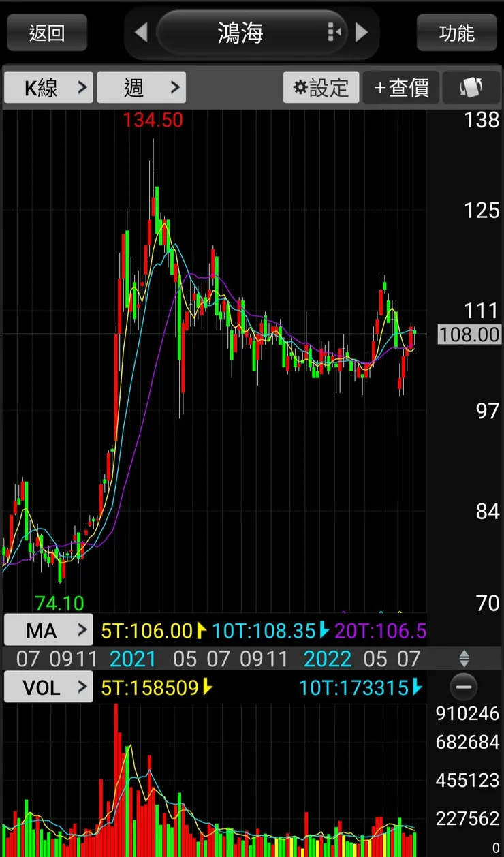Open 設定 chart settings
The height and width of the screenshot is (857, 504).
coord(321,87)
